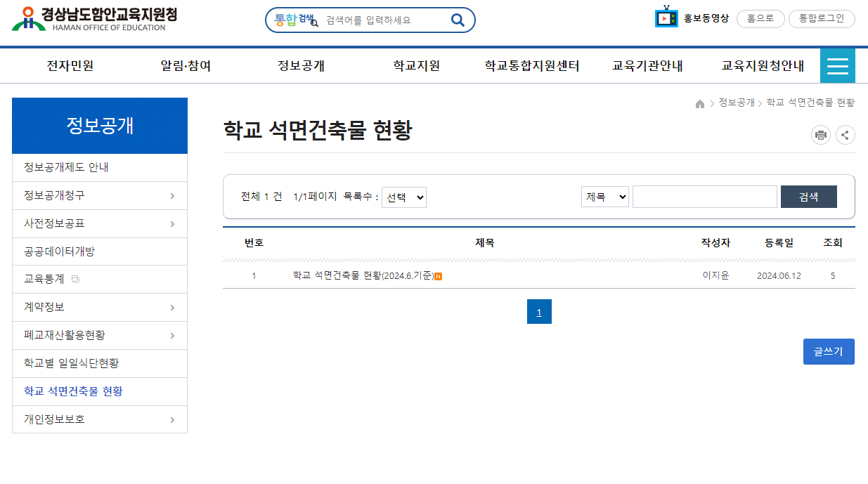Select 학교 석면건축물 현황 in sidebar

[100, 392]
